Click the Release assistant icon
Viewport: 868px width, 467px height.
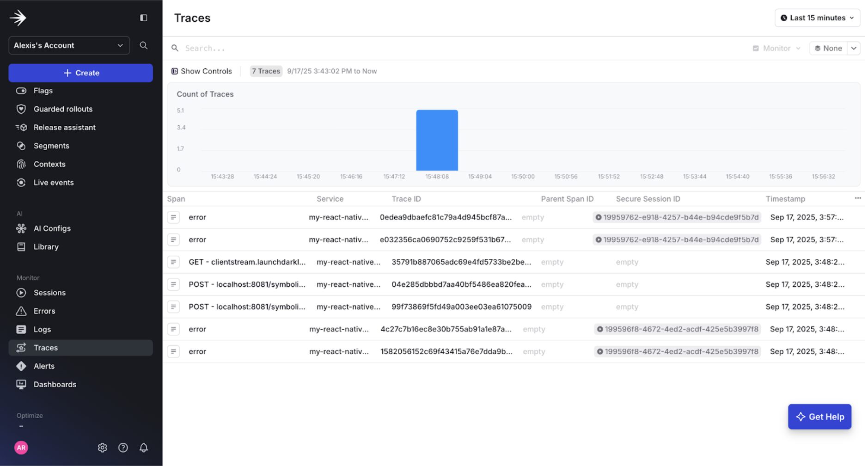21,127
